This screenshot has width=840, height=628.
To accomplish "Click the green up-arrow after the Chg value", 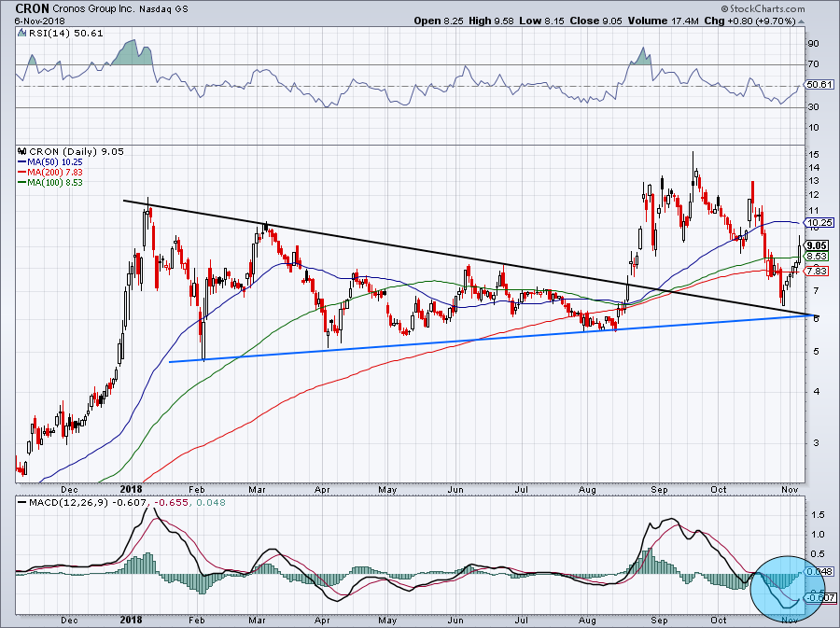I will pos(802,21).
